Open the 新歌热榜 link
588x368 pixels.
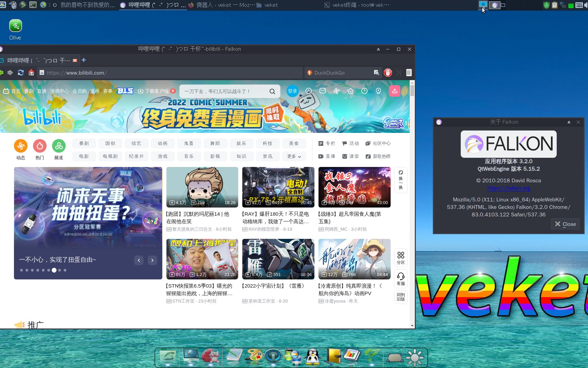tap(378, 156)
